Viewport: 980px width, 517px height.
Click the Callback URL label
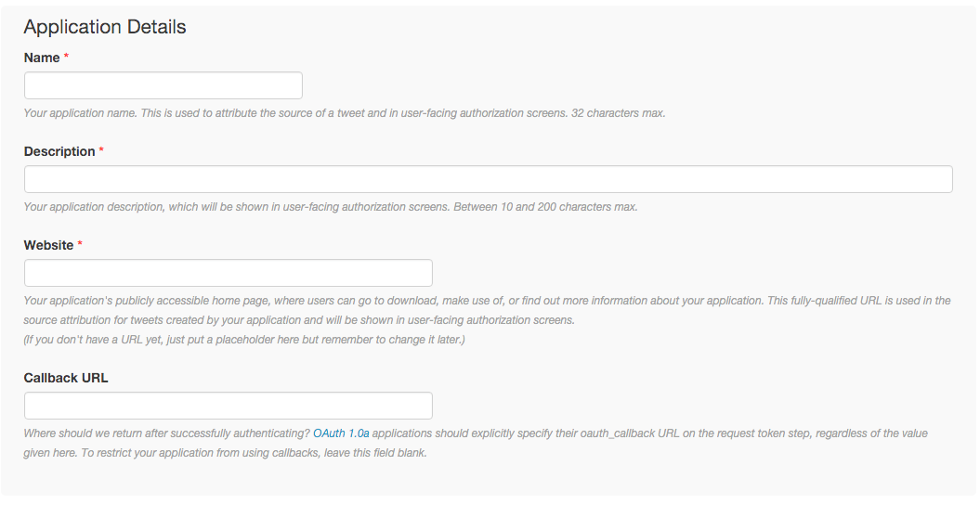click(x=66, y=378)
